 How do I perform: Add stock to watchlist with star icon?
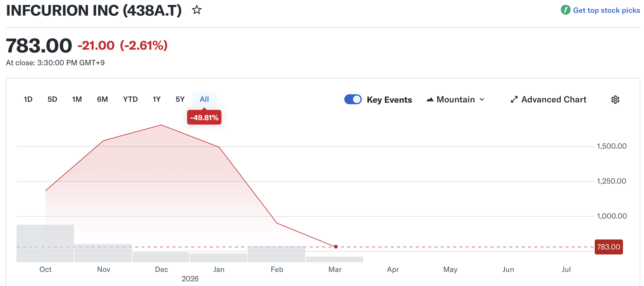click(x=196, y=10)
